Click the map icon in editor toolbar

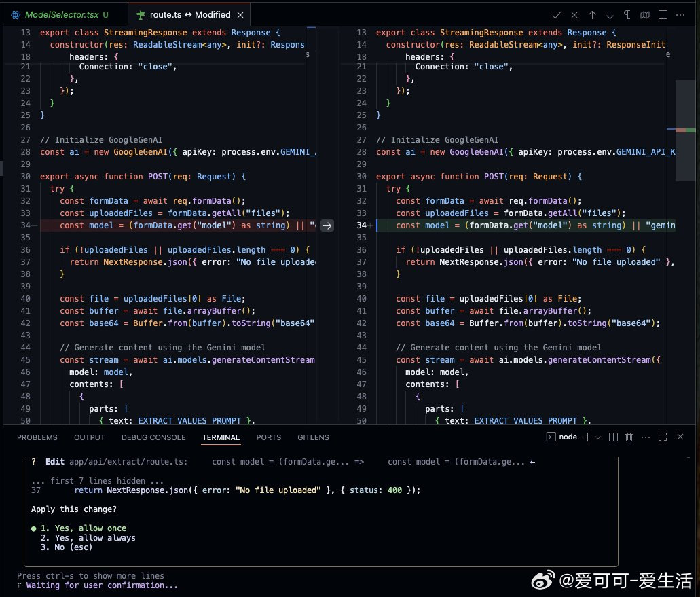point(645,15)
